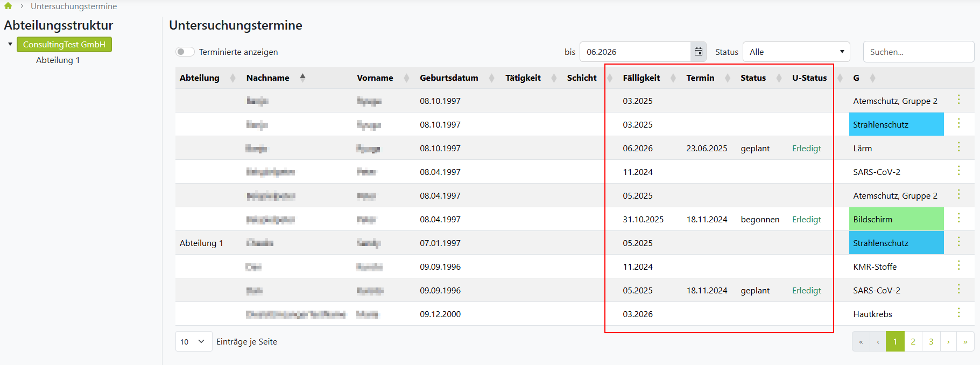
Task: Open the home breadcrumb icon
Action: coord(8,6)
